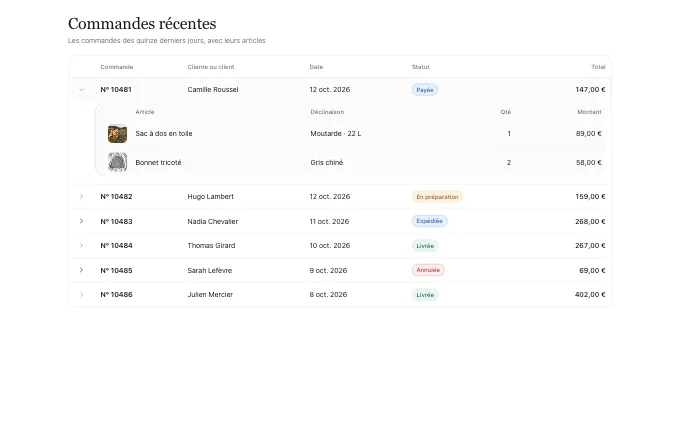Click customer name Nadia Chevalier

tap(212, 221)
